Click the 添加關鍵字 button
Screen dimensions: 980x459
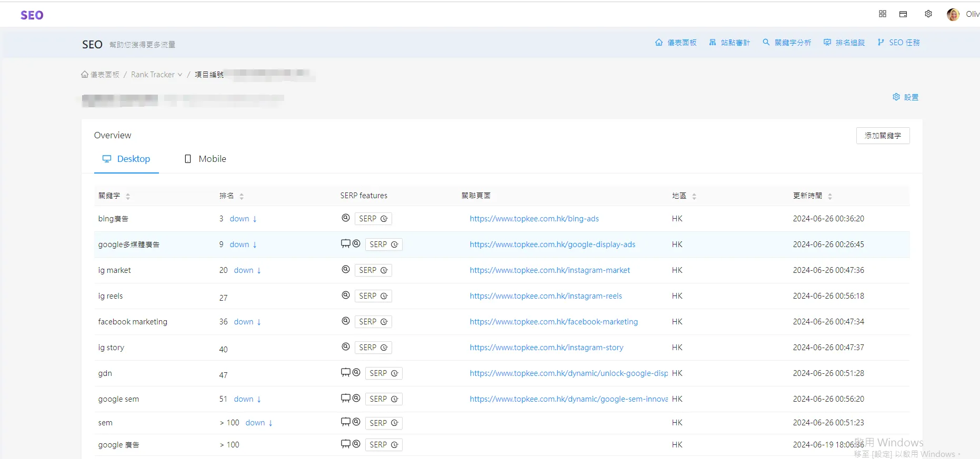coord(883,136)
